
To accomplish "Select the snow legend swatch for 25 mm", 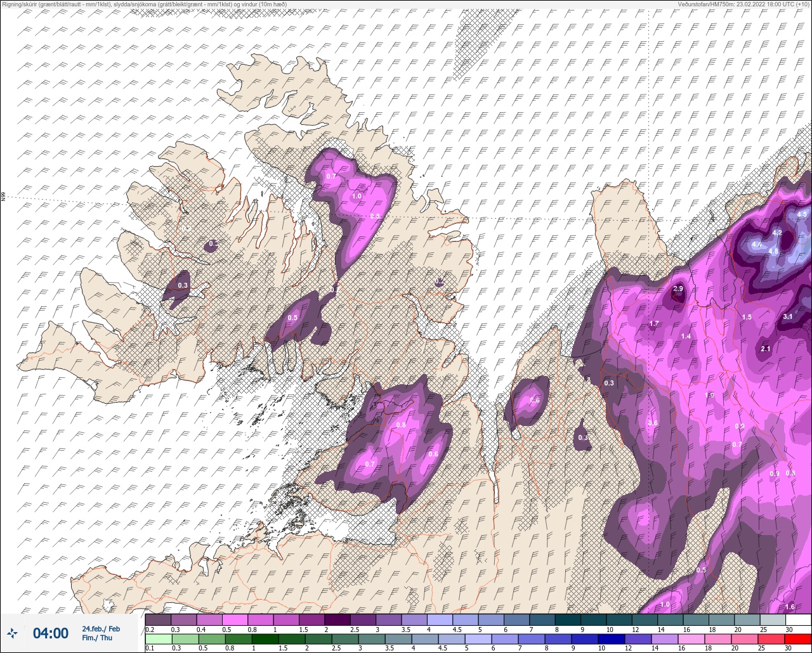I will click(773, 619).
